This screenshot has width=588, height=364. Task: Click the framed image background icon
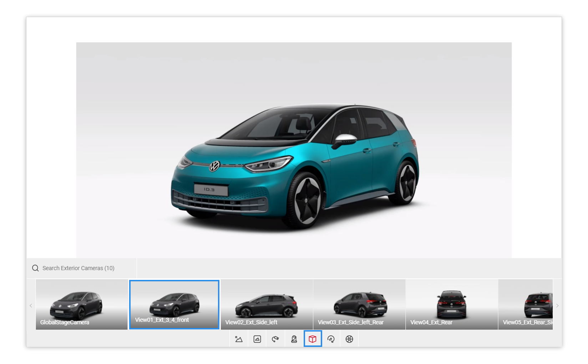coord(257,339)
